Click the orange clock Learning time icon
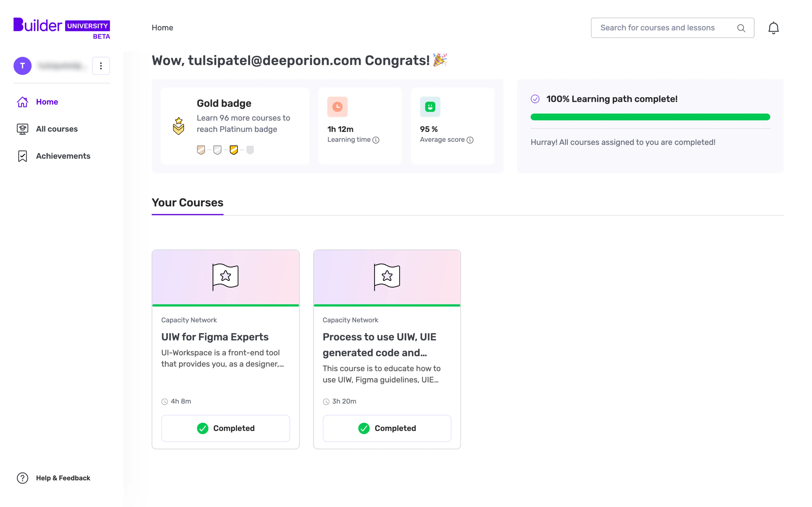The width and height of the screenshot is (812, 507). point(337,107)
